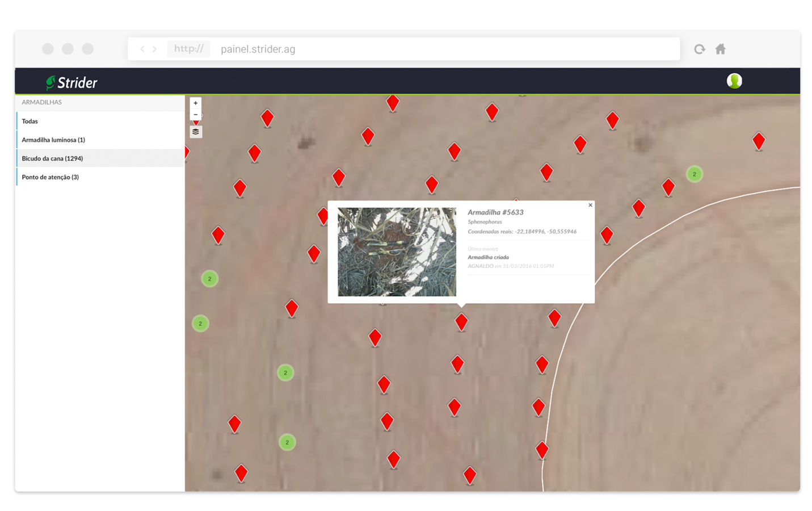Click the Sphenophorus species label
The image size is (812, 511).
pyautogui.click(x=485, y=222)
